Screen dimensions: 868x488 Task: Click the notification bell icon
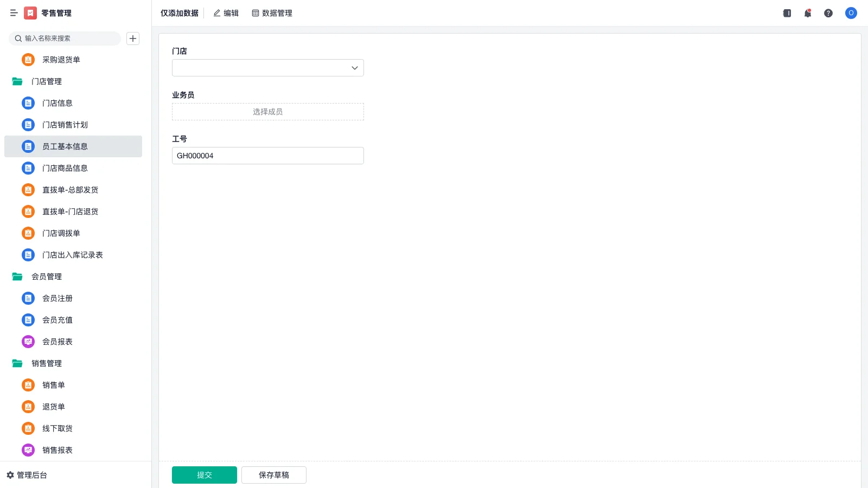[x=807, y=13]
